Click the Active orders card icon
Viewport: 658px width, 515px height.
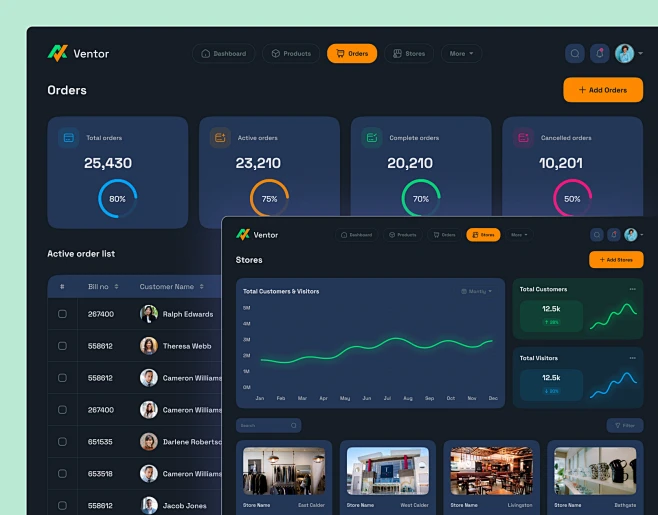pyautogui.click(x=220, y=138)
